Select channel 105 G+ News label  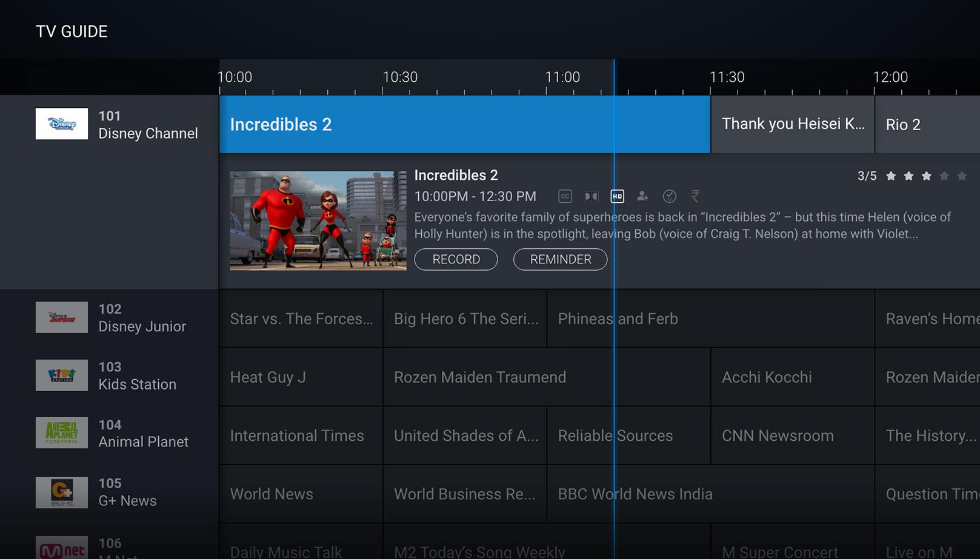point(127,492)
